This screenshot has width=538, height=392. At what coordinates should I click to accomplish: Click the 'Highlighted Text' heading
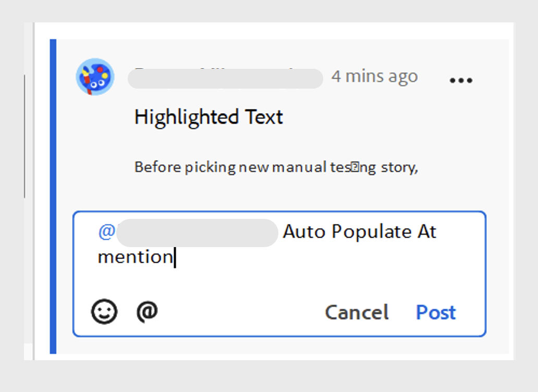tap(208, 117)
